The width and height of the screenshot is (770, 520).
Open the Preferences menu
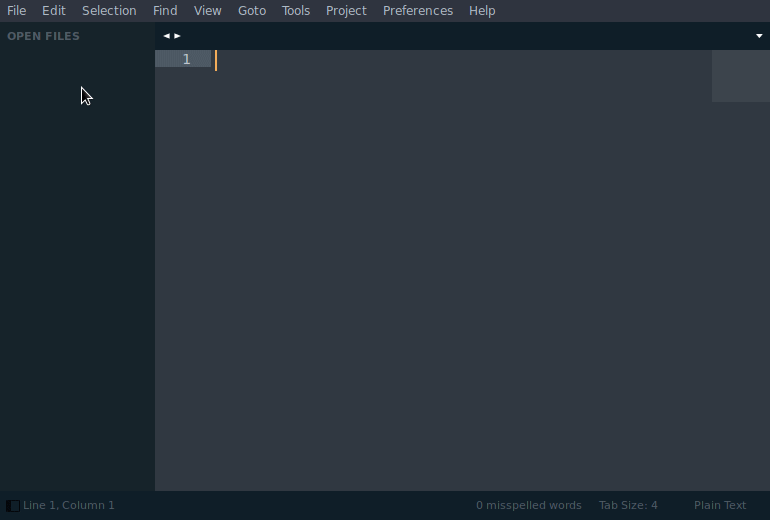(418, 11)
